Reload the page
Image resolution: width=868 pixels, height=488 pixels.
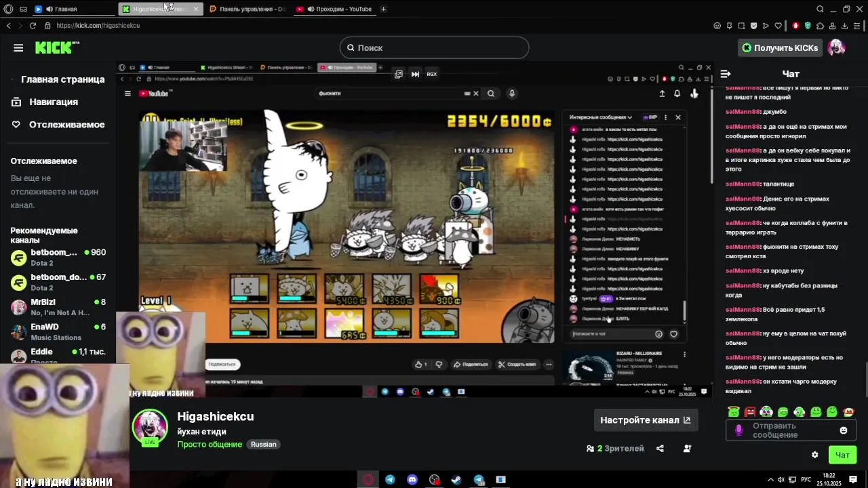pos(33,26)
